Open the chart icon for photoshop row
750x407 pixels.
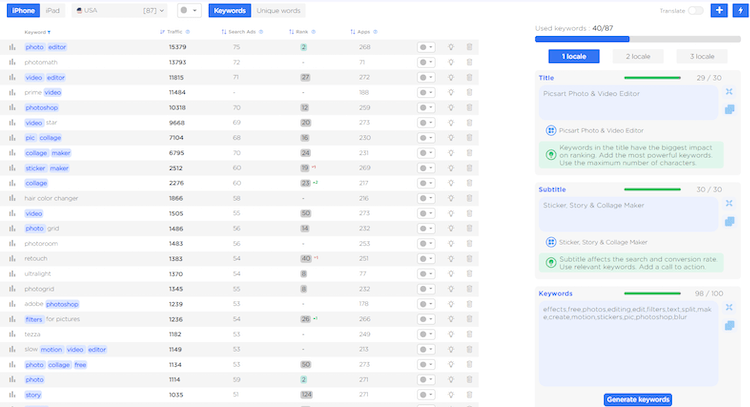click(x=12, y=108)
